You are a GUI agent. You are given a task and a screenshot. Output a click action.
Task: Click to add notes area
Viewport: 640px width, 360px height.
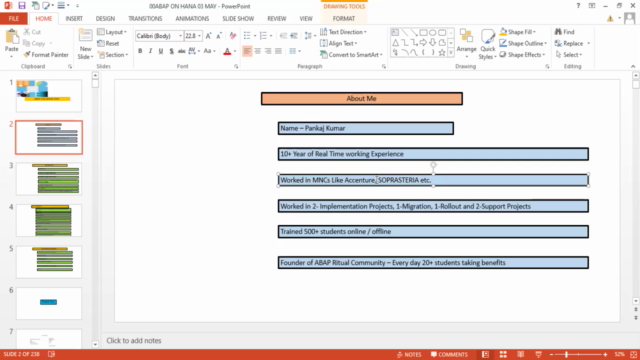click(x=134, y=340)
